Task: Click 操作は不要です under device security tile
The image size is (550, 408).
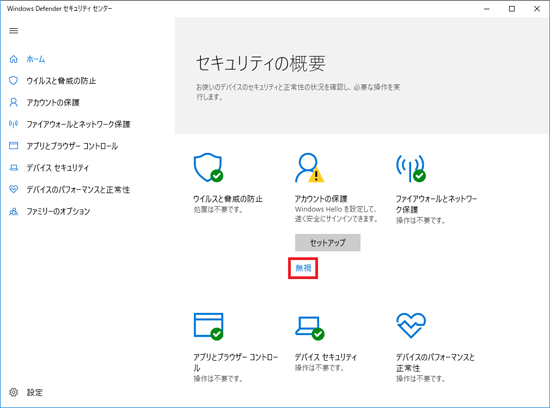Action: coord(319,368)
